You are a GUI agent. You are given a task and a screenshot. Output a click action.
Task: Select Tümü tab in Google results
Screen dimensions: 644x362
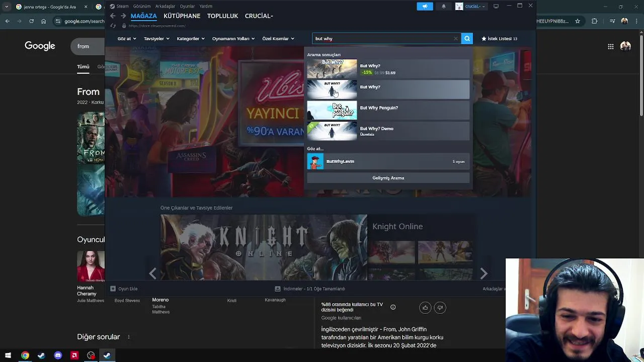[x=83, y=67]
